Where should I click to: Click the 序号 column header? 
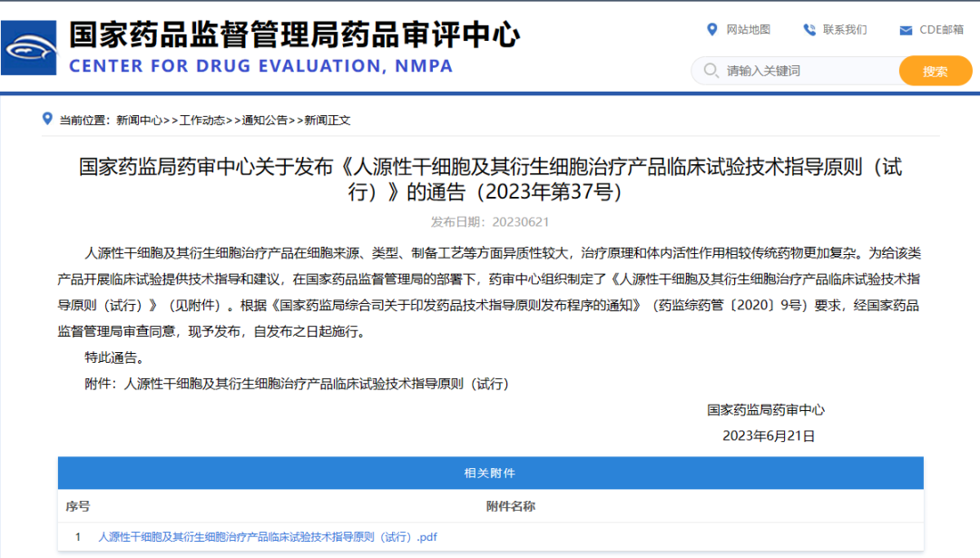click(78, 506)
